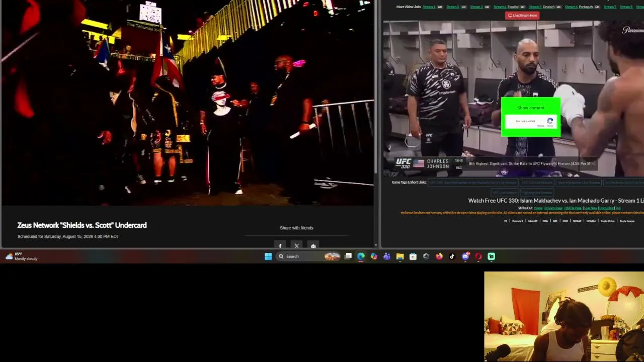The image size is (644, 362).
Task: Click the scheduled date text under title
Action: pos(68,236)
